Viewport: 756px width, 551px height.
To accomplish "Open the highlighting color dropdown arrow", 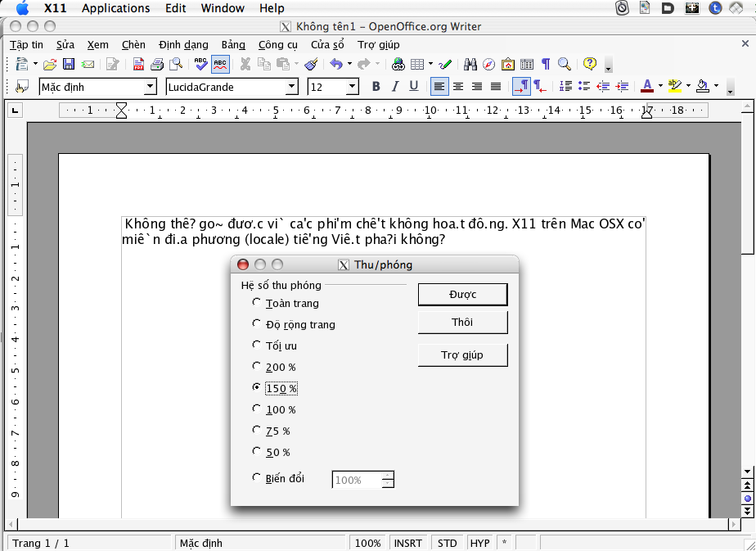I will [x=688, y=86].
